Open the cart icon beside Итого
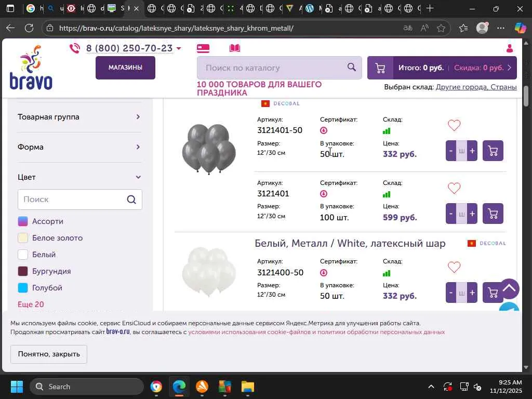 pyautogui.click(x=380, y=68)
